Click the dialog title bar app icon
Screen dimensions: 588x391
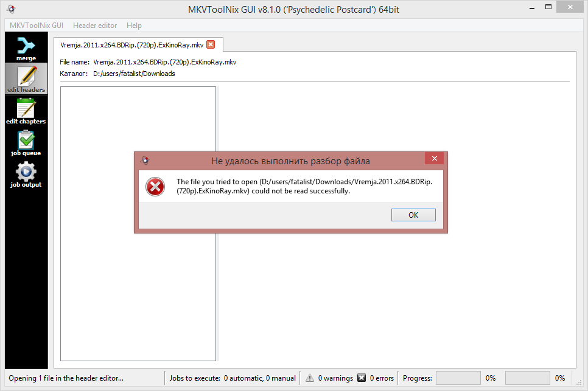(x=145, y=161)
